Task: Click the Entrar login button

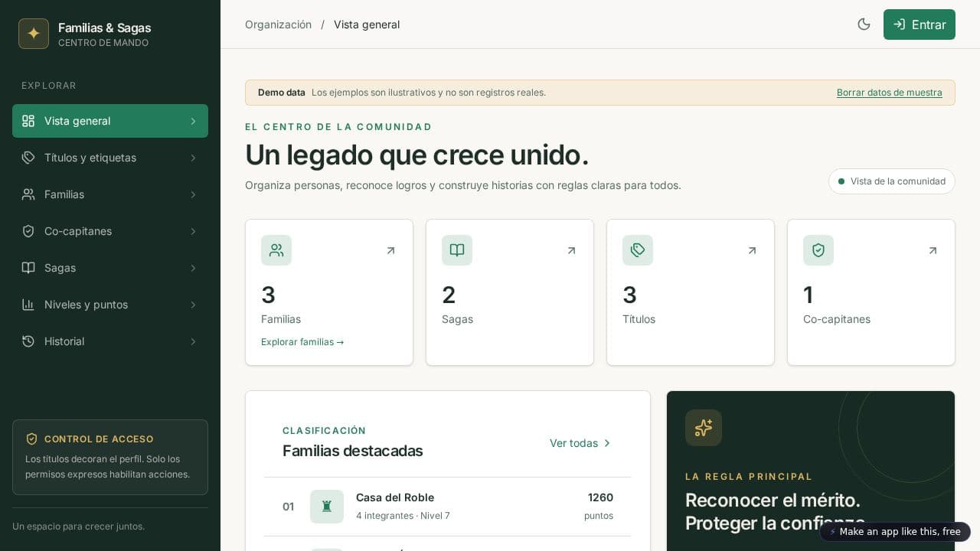Action: point(920,24)
